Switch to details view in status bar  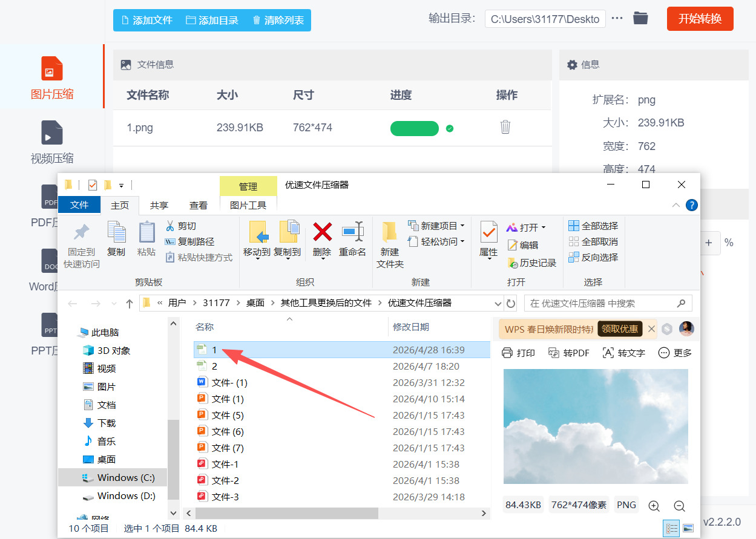click(x=672, y=528)
